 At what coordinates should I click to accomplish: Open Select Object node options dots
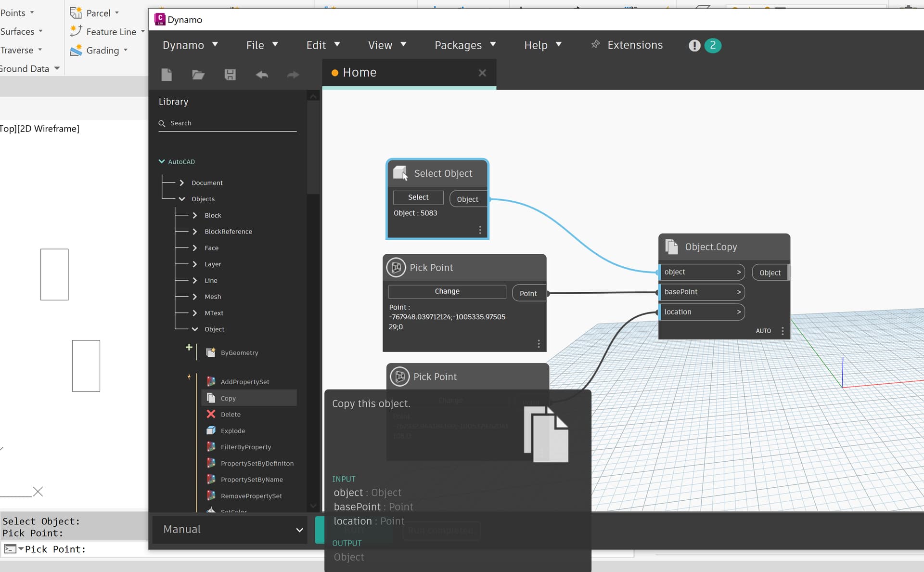(x=480, y=230)
